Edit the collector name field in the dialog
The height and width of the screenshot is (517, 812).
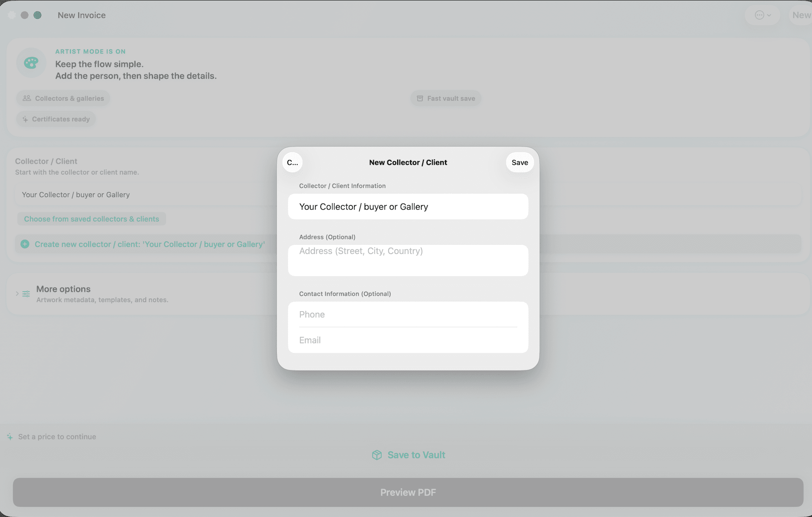pyautogui.click(x=408, y=207)
